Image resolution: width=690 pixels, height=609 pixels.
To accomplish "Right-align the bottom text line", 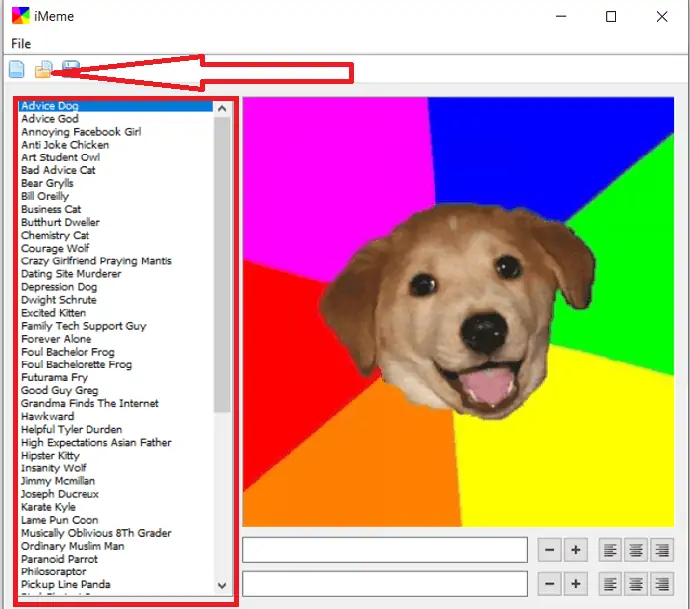I will coord(660,583).
